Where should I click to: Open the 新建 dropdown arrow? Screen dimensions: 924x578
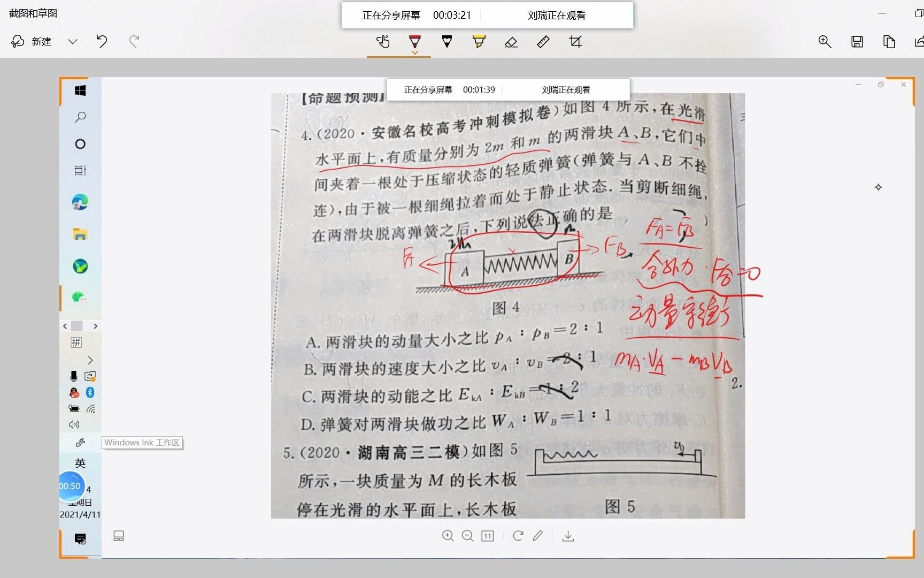pyautogui.click(x=73, y=41)
